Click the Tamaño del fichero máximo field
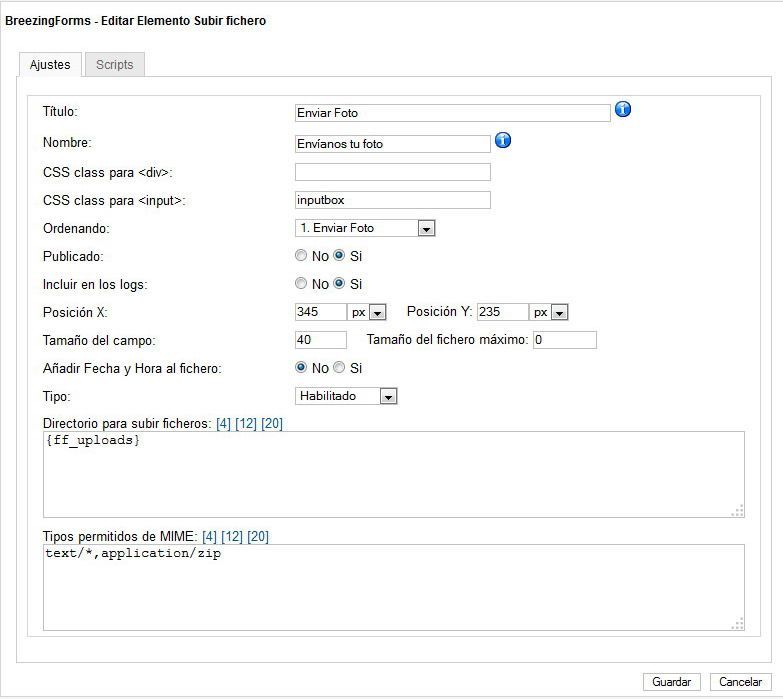Screen dimensions: 783x699 point(565,340)
